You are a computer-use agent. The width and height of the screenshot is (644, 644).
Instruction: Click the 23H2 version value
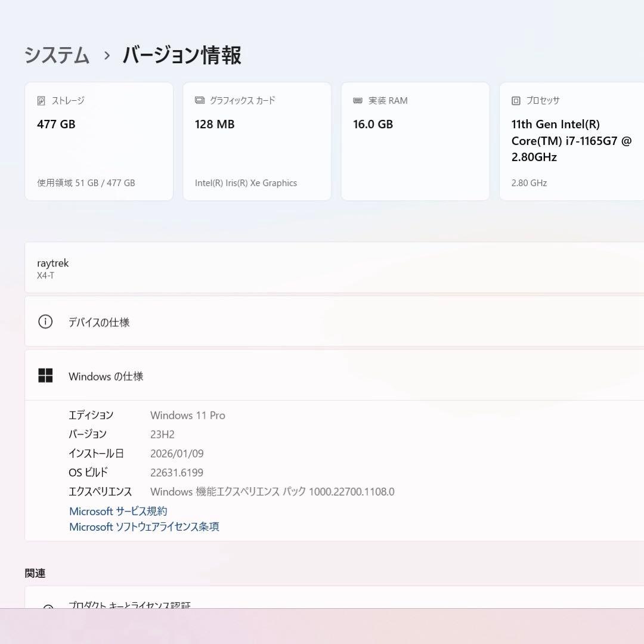pos(162,434)
